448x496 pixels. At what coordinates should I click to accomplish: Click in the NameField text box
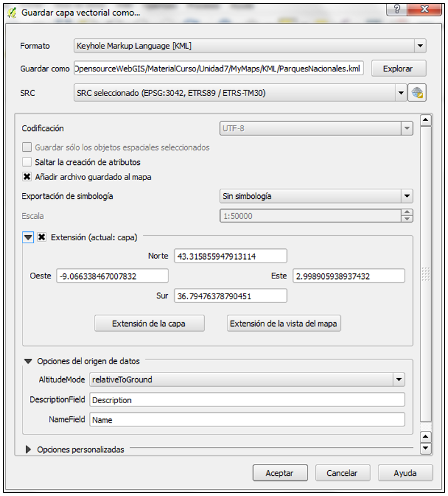247,419
